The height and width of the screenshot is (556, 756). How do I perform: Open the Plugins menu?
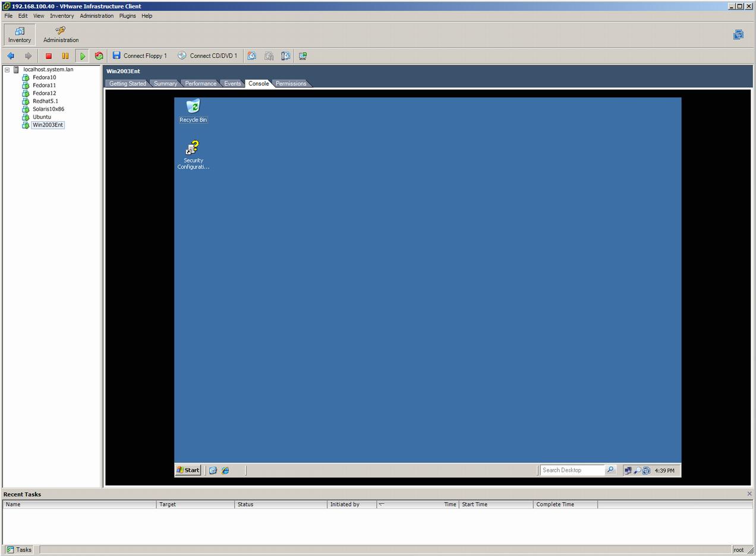[127, 16]
